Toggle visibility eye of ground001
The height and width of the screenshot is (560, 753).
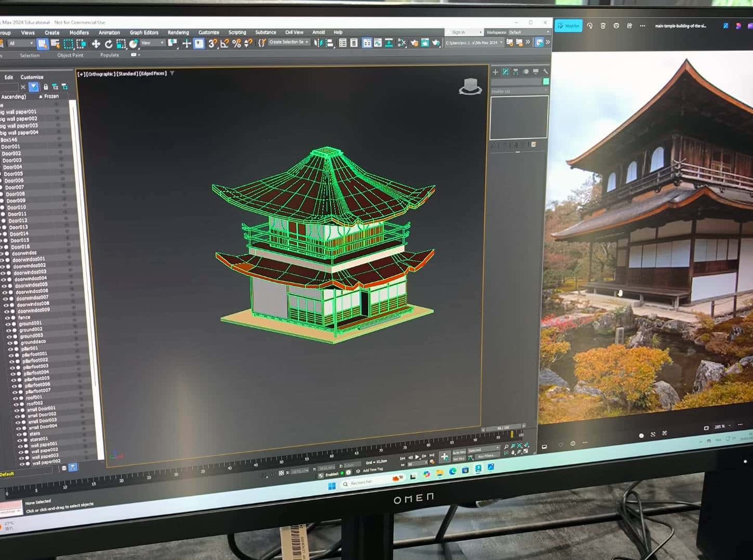7,323
